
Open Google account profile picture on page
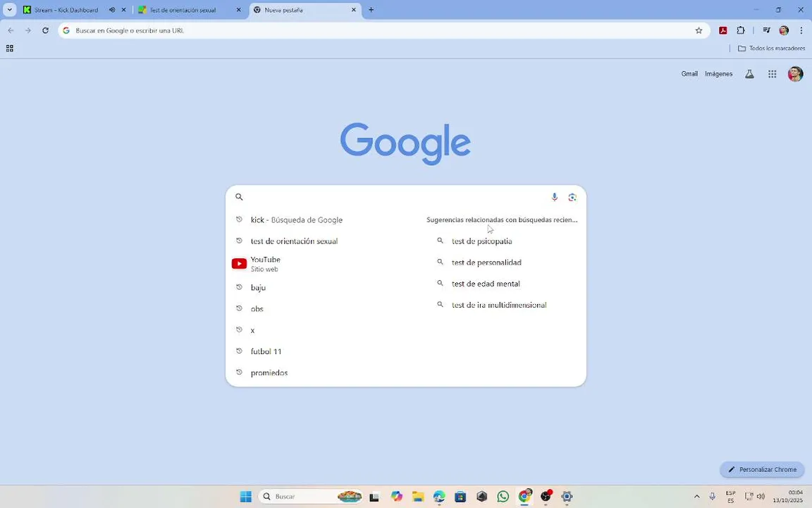(x=795, y=74)
